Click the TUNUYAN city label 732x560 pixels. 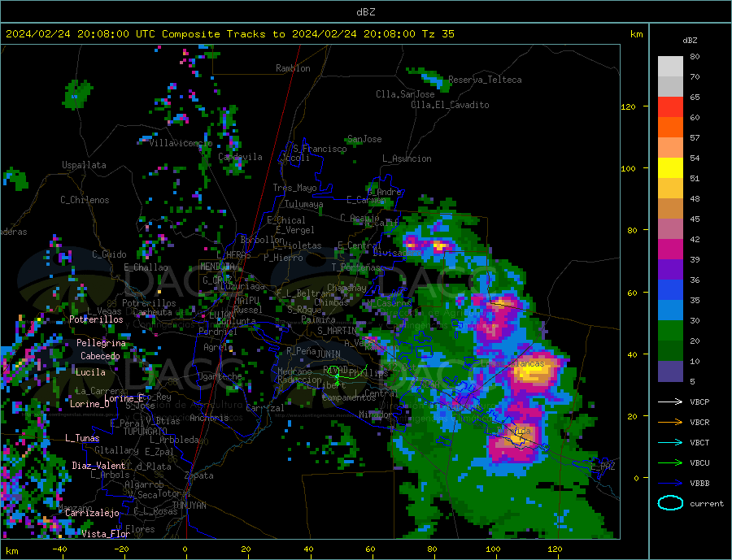point(189,506)
